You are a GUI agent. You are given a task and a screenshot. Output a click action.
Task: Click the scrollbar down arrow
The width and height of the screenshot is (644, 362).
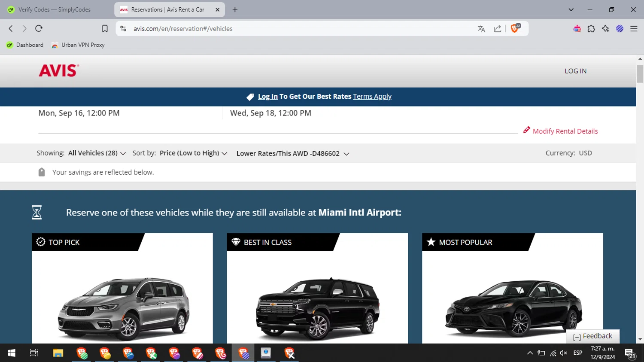(640, 340)
